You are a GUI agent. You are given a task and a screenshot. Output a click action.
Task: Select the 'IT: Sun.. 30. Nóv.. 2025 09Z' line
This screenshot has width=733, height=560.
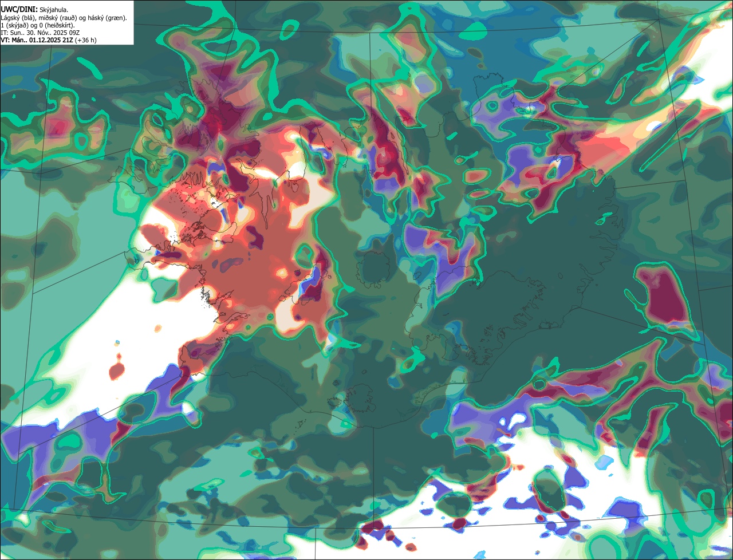pos(40,33)
